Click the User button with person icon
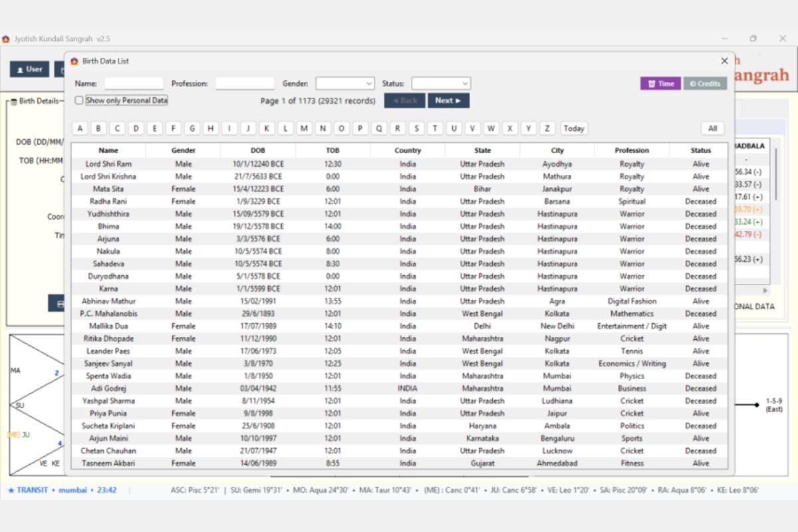 click(29, 69)
